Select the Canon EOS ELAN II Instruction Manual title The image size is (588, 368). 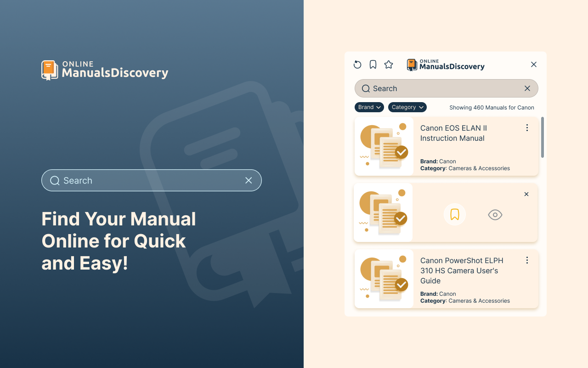(453, 133)
